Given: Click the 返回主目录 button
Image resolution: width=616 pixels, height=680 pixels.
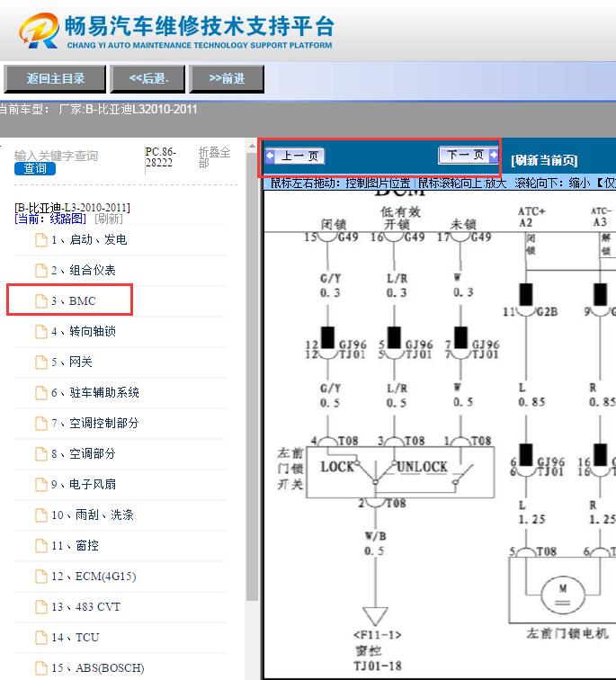Looking at the screenshot, I should coord(55,78).
